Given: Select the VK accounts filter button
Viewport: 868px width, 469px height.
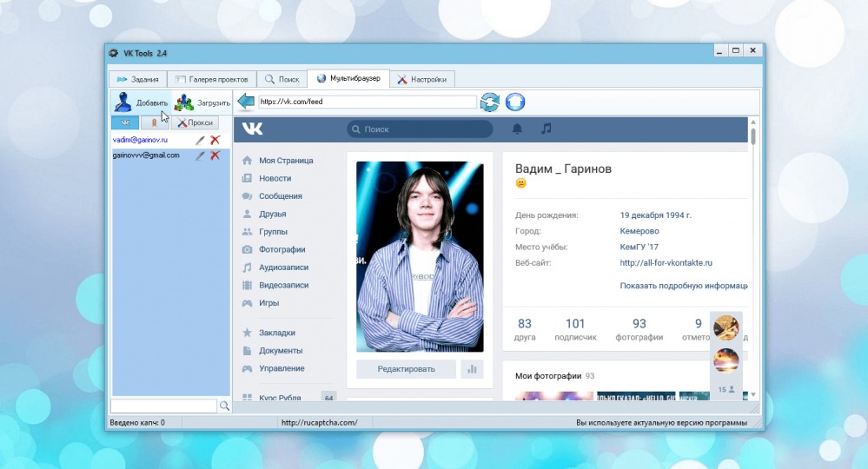Looking at the screenshot, I should (x=125, y=122).
